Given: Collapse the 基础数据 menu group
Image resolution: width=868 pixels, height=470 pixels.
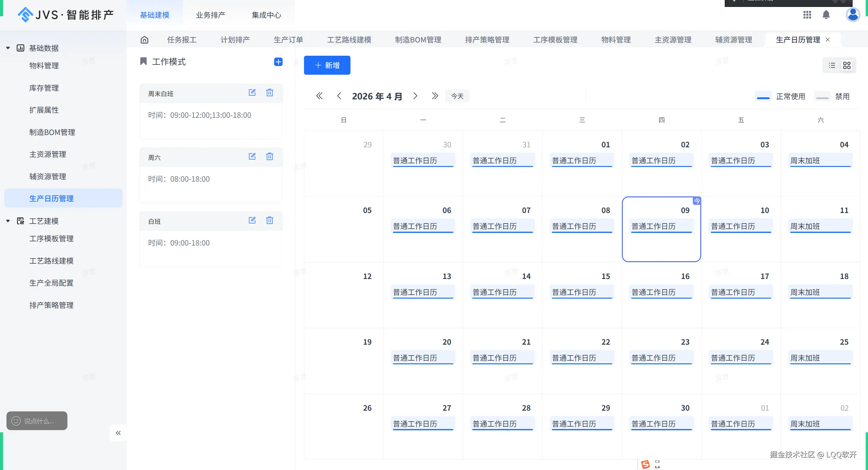Looking at the screenshot, I should click(x=8, y=48).
